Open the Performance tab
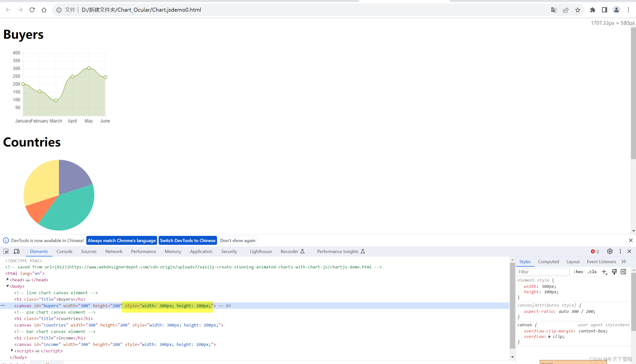The width and height of the screenshot is (636, 364). [143, 252]
